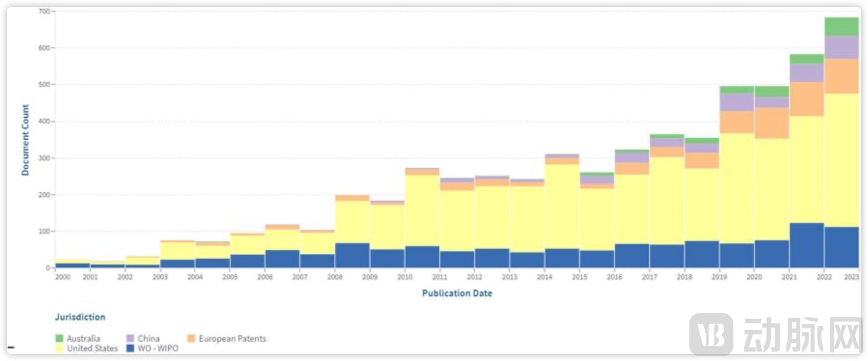Click the yellow United States legend swatch
Viewport: 868px width, 361px height.
click(59, 348)
